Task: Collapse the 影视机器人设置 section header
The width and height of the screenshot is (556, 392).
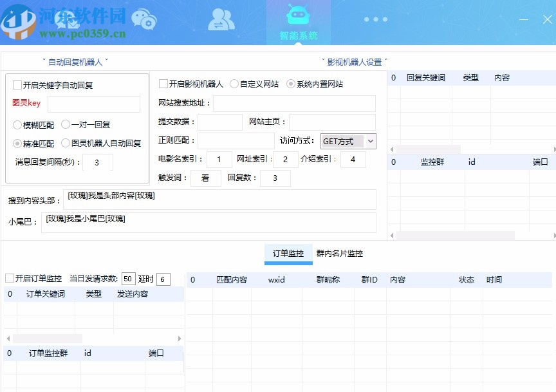Action: coord(354,62)
